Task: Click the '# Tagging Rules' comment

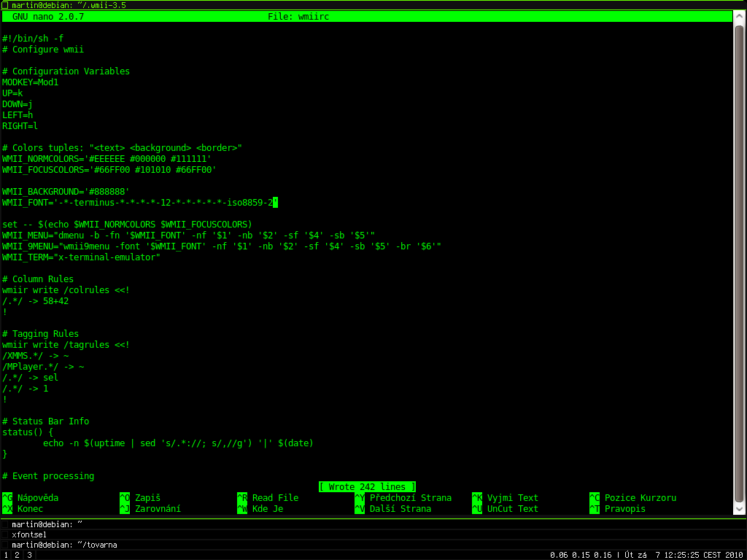Action: pos(41,334)
